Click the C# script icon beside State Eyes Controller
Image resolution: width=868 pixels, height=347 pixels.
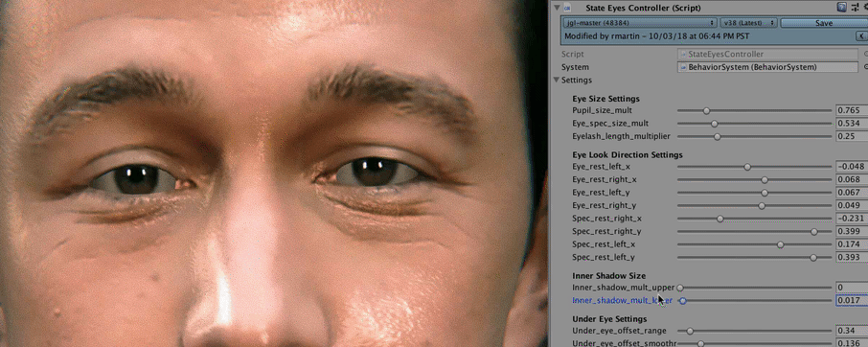coord(566,8)
